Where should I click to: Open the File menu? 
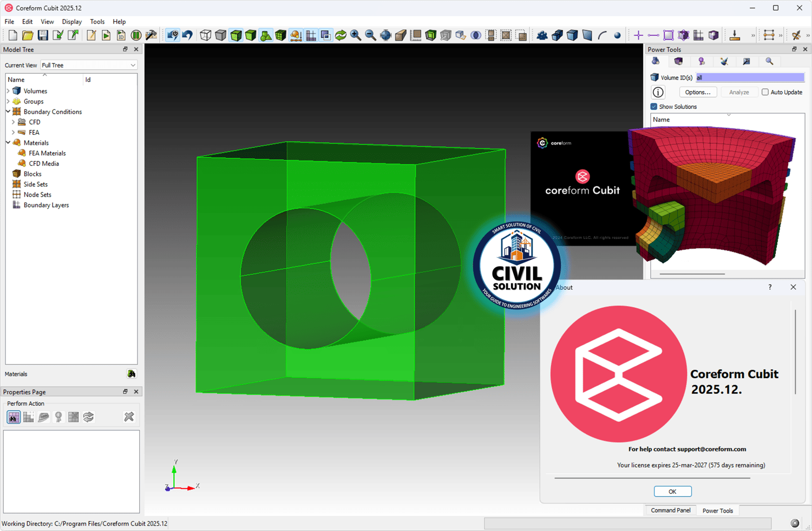pos(9,22)
